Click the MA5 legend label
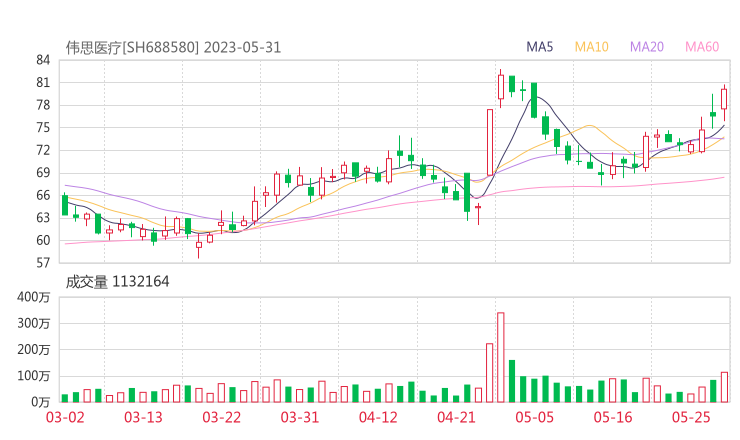740x440 pixels. point(539,47)
